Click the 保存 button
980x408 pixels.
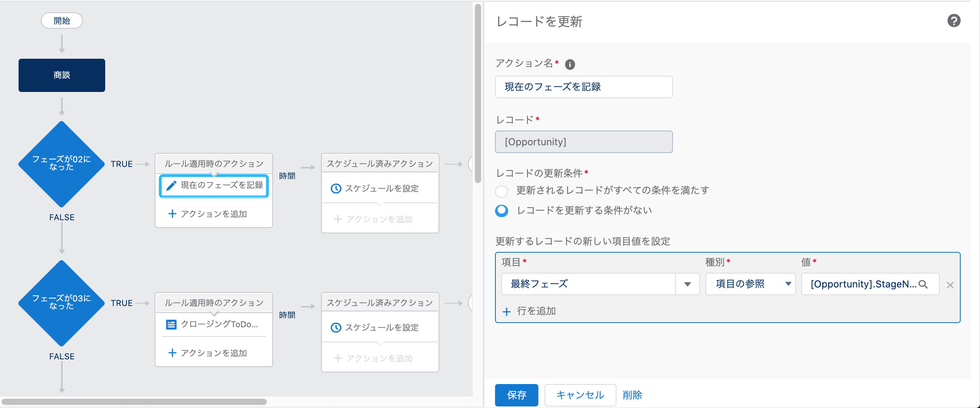click(516, 395)
